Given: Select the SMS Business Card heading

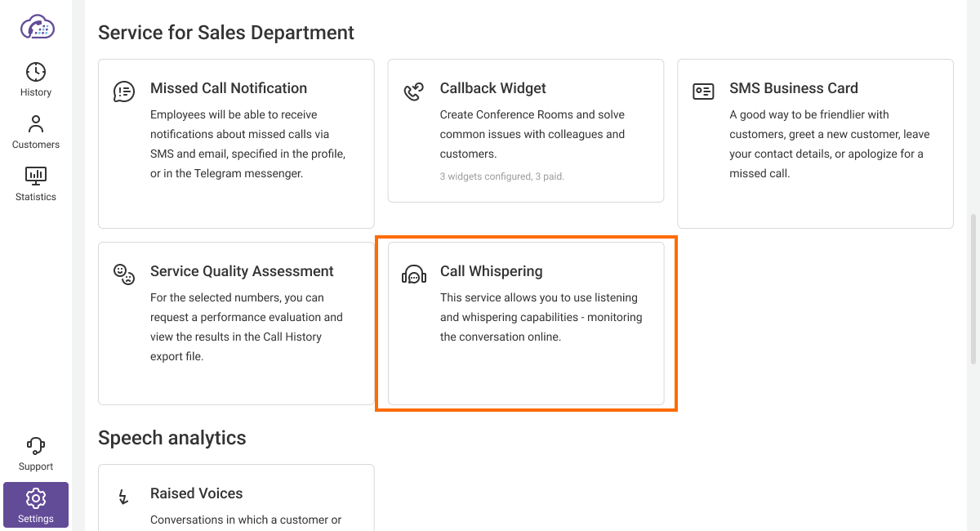Looking at the screenshot, I should [794, 88].
